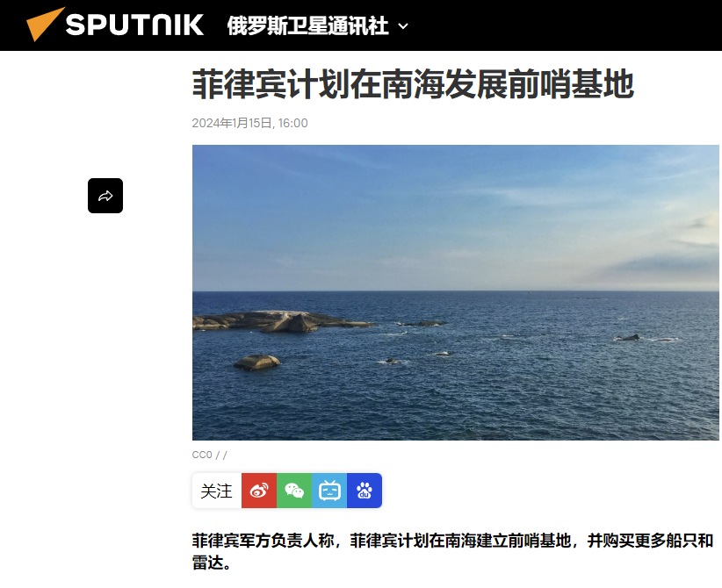The width and height of the screenshot is (722, 588).
Task: Click the article headline 菲律宾计划在南海发展前哨基地
Action: [413, 84]
